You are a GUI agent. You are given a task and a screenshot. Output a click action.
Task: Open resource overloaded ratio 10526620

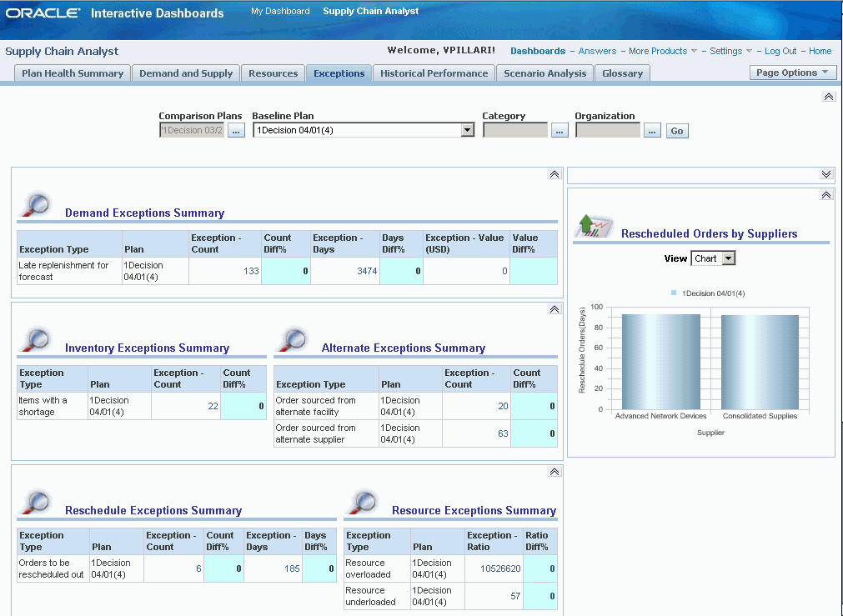point(500,568)
